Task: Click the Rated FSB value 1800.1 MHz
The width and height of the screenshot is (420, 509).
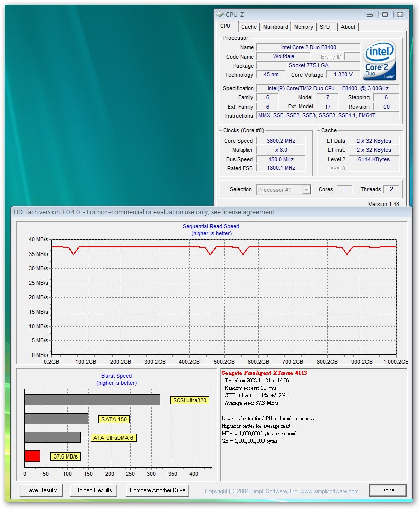Action: (x=281, y=168)
